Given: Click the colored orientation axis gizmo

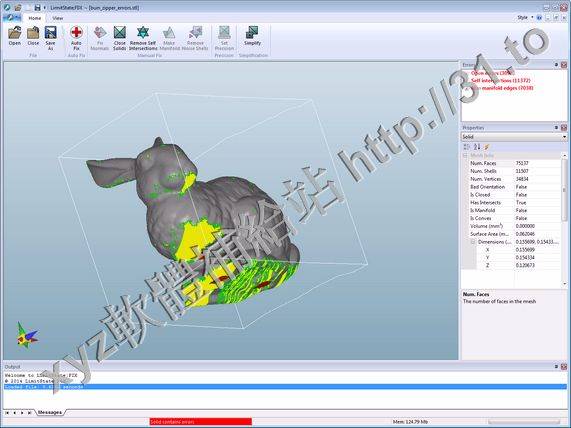Looking at the screenshot, I should coord(27,335).
